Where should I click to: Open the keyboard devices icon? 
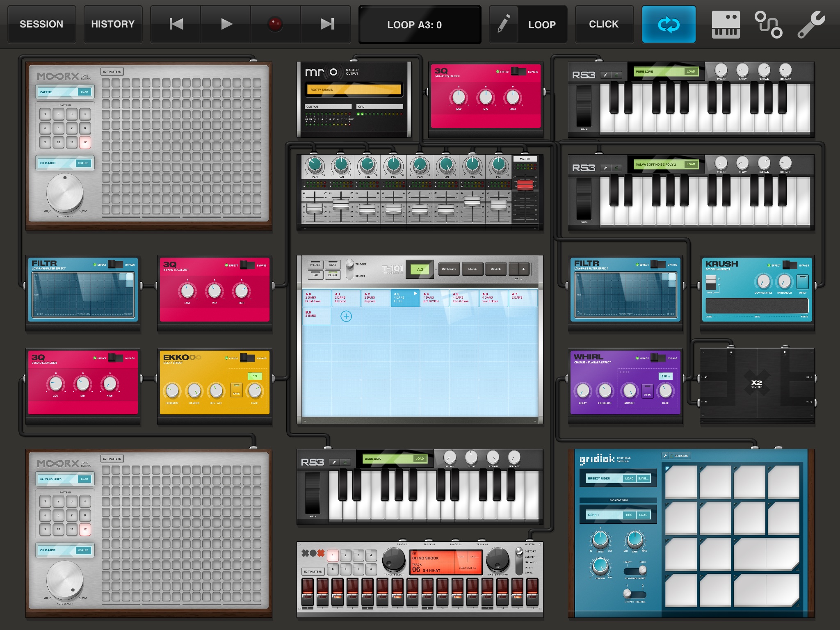click(x=726, y=25)
